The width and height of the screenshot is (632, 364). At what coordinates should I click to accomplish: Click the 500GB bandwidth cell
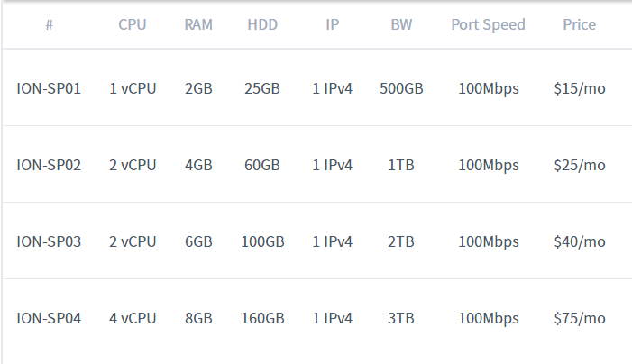coord(401,88)
